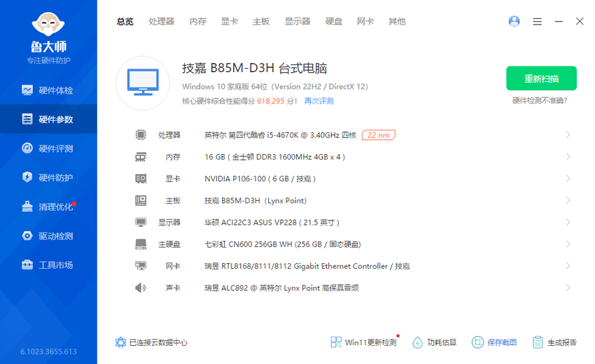The width and height of the screenshot is (595, 364).
Task: Click the green 重新扫描 button
Action: [x=541, y=78]
